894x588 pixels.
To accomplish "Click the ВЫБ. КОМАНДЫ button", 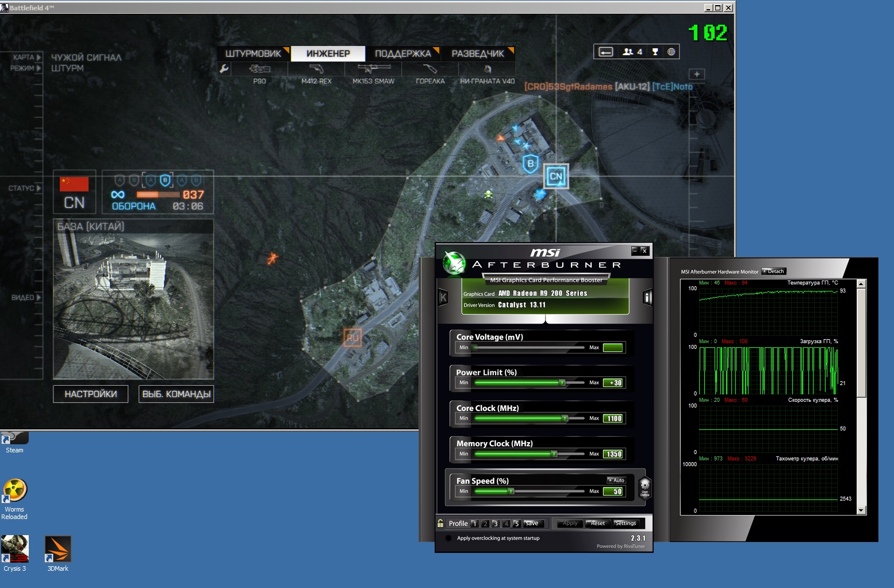I will [x=177, y=394].
